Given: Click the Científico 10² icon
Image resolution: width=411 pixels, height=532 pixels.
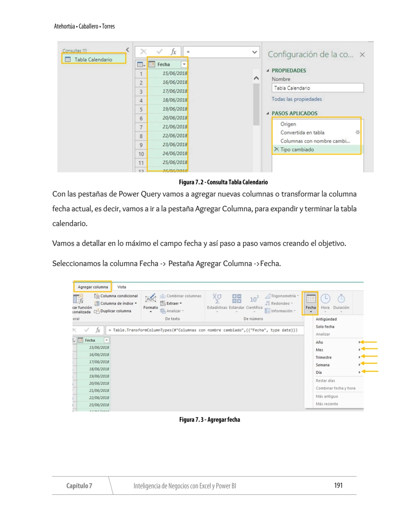Looking at the screenshot, I should pos(254,299).
